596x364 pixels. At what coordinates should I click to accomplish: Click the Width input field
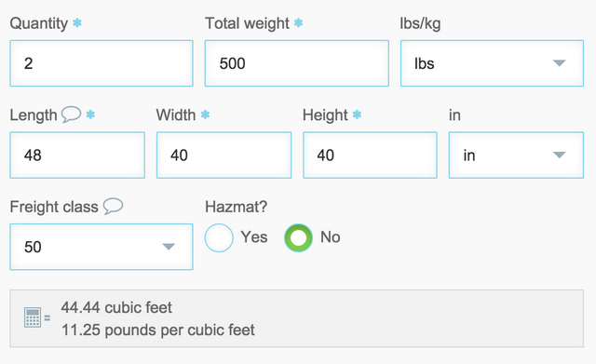coord(223,155)
